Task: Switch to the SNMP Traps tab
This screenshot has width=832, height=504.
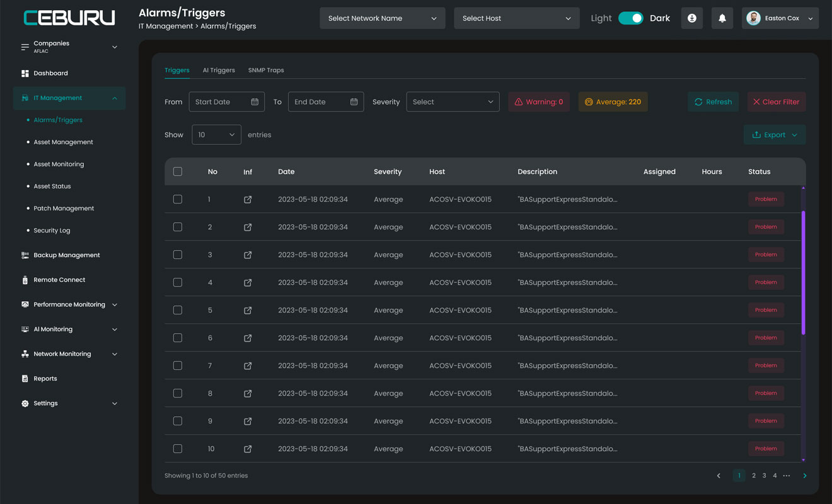Action: pyautogui.click(x=266, y=70)
